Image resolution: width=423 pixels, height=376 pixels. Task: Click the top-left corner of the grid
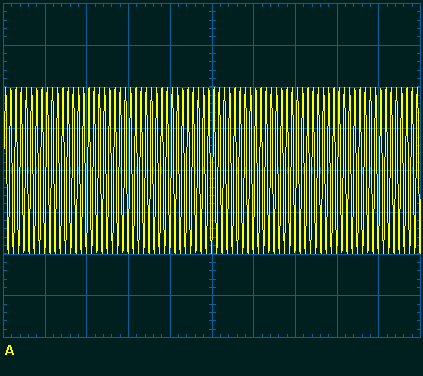tap(4, 4)
